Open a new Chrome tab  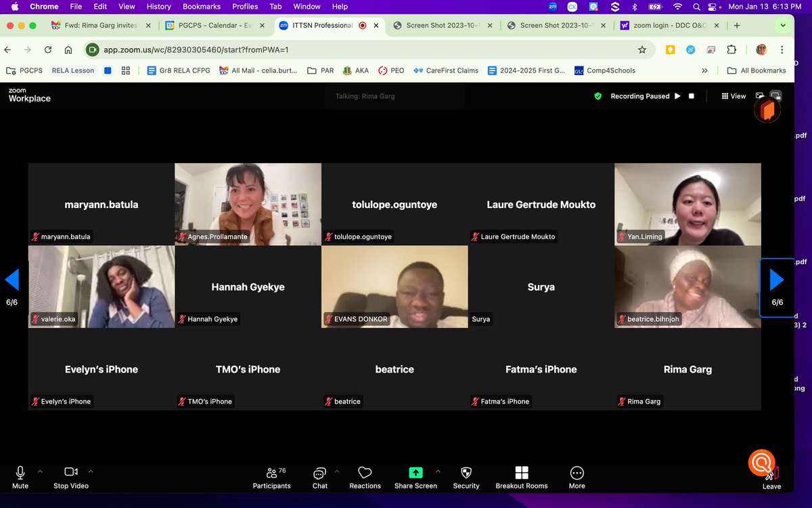(737, 26)
